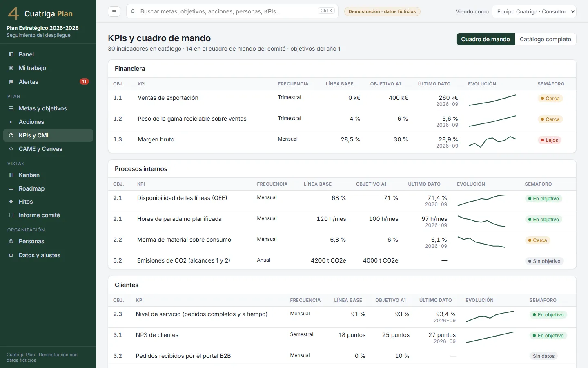Click the Margen bruto KPI row
The image size is (588, 368).
tap(342, 142)
